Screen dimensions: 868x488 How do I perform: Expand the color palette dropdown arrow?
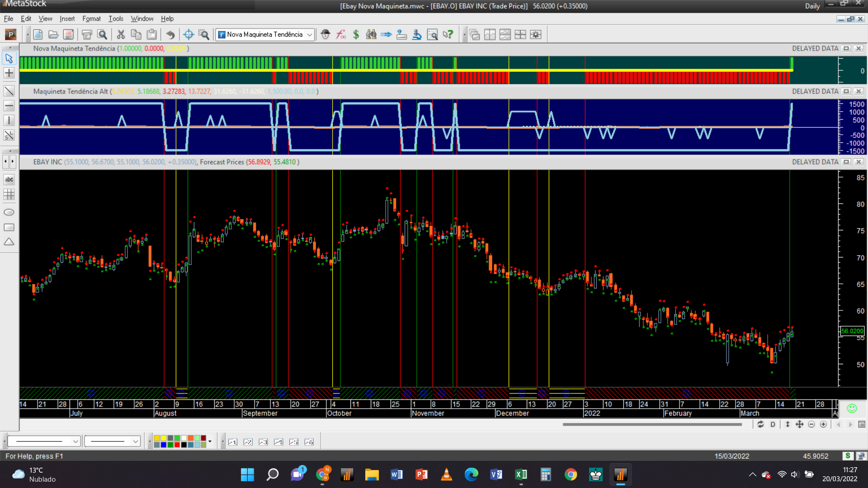(210, 441)
